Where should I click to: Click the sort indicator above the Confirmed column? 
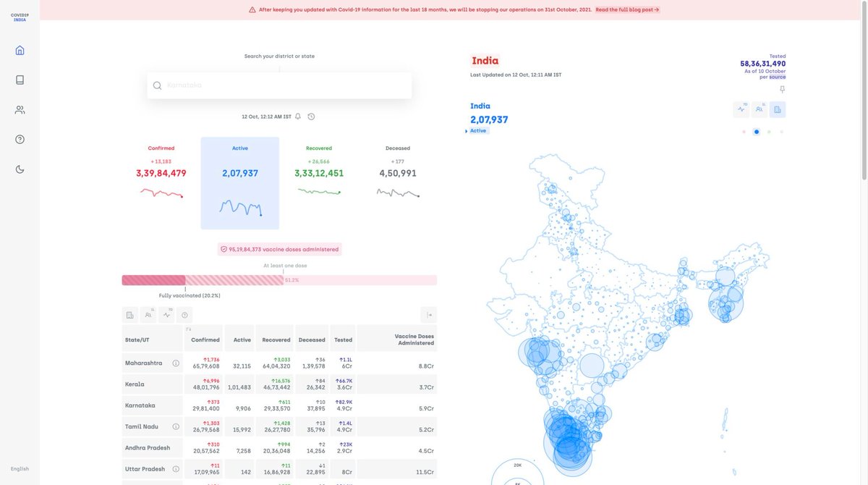(x=188, y=329)
